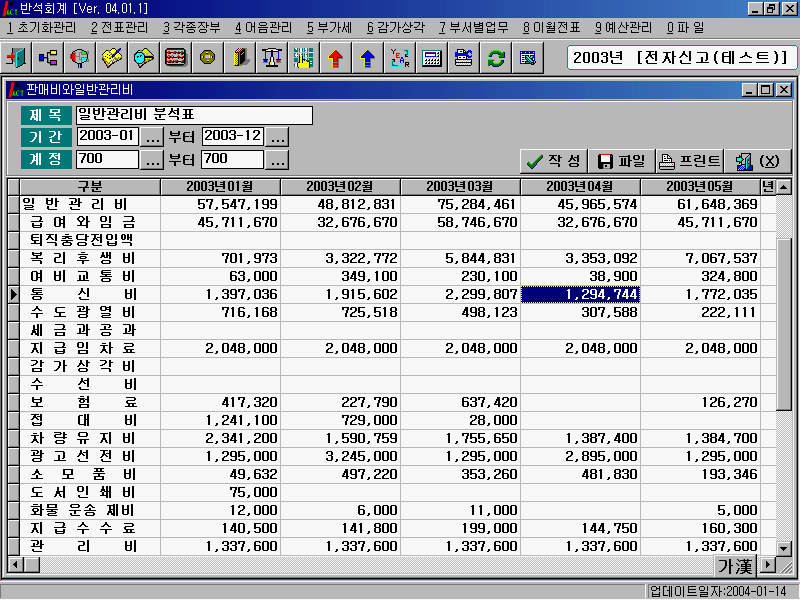This screenshot has height=600, width=800.
Task: Open the browse button beside second 700 field
Action: [x=277, y=160]
